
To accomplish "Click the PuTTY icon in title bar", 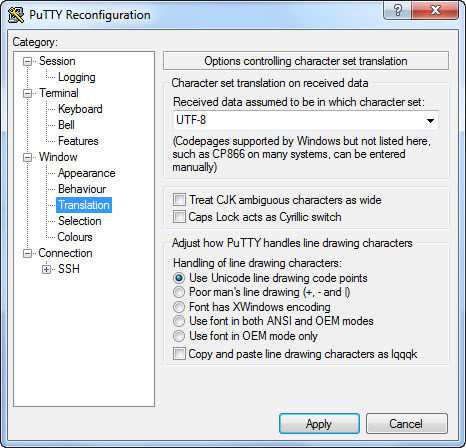I will [x=16, y=15].
